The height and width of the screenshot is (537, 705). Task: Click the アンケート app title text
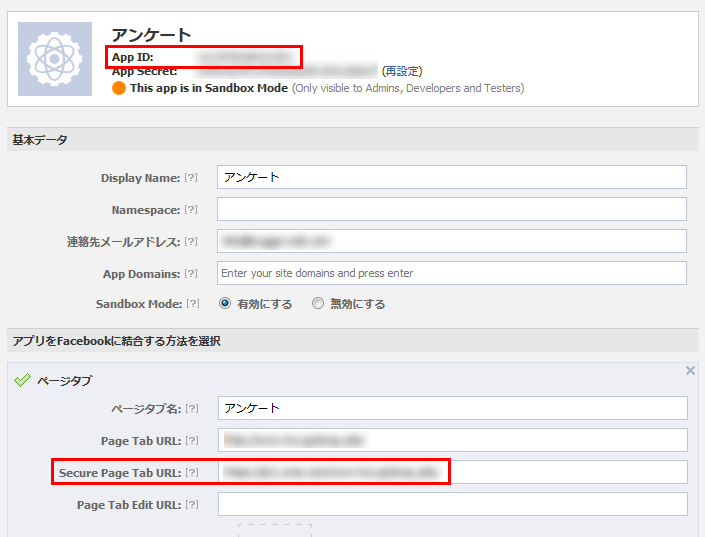152,35
